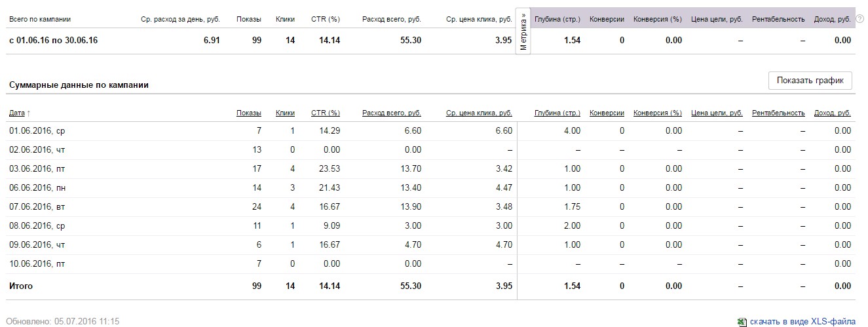
Task: Sort by Доход, руб. table header
Action: click(833, 113)
